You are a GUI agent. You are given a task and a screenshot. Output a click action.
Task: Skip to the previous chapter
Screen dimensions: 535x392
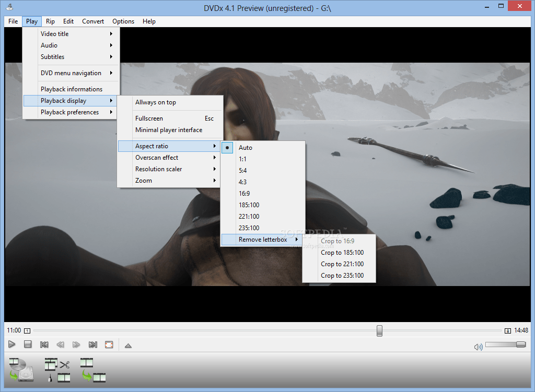(x=44, y=345)
